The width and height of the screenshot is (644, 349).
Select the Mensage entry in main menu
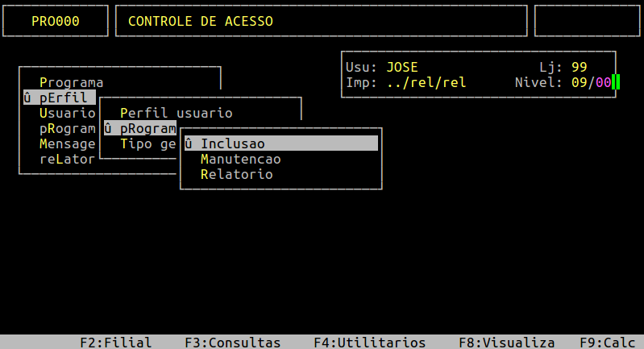pos(67,143)
